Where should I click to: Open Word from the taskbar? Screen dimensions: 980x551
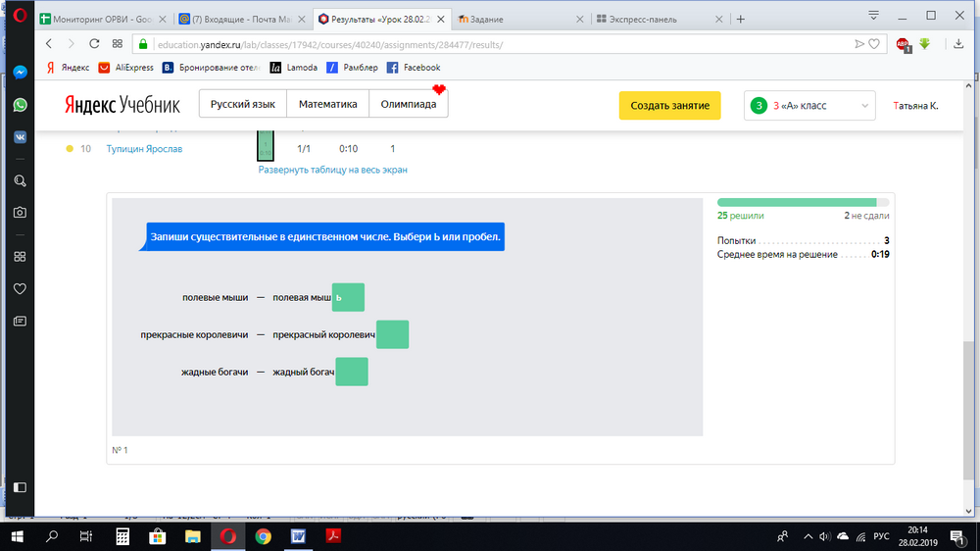(298, 536)
